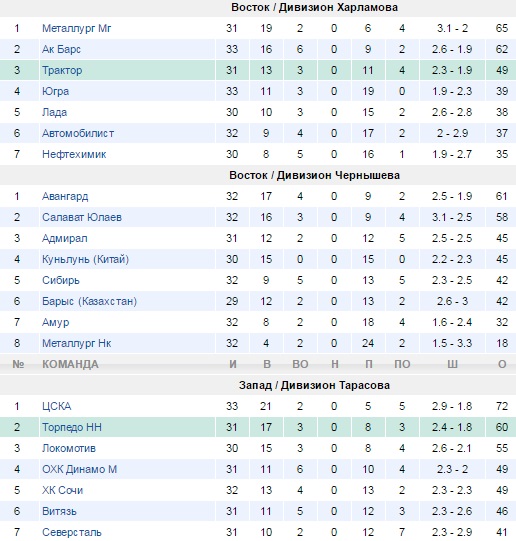
Task: Click the О points column header
Action: 502,364
